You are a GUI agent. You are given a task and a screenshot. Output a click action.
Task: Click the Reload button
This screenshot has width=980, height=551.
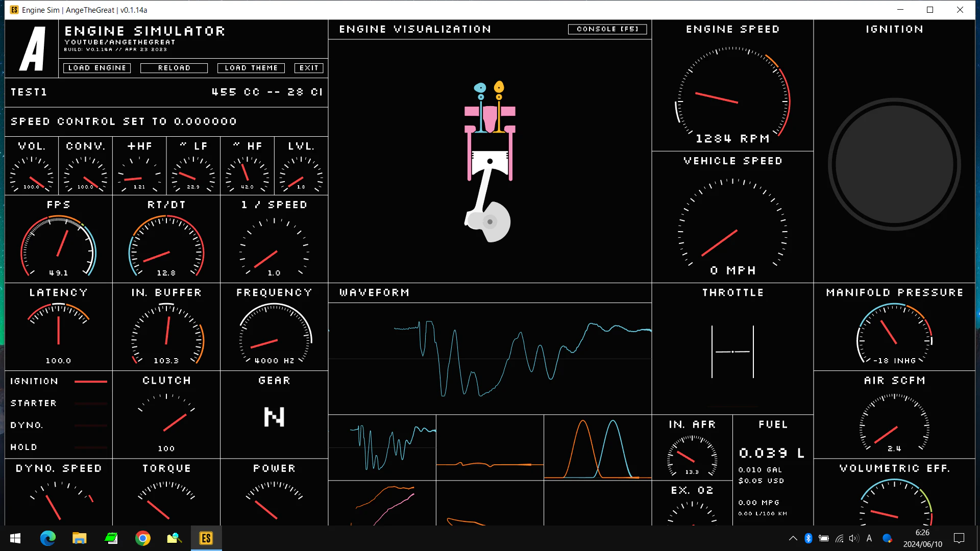tap(174, 68)
